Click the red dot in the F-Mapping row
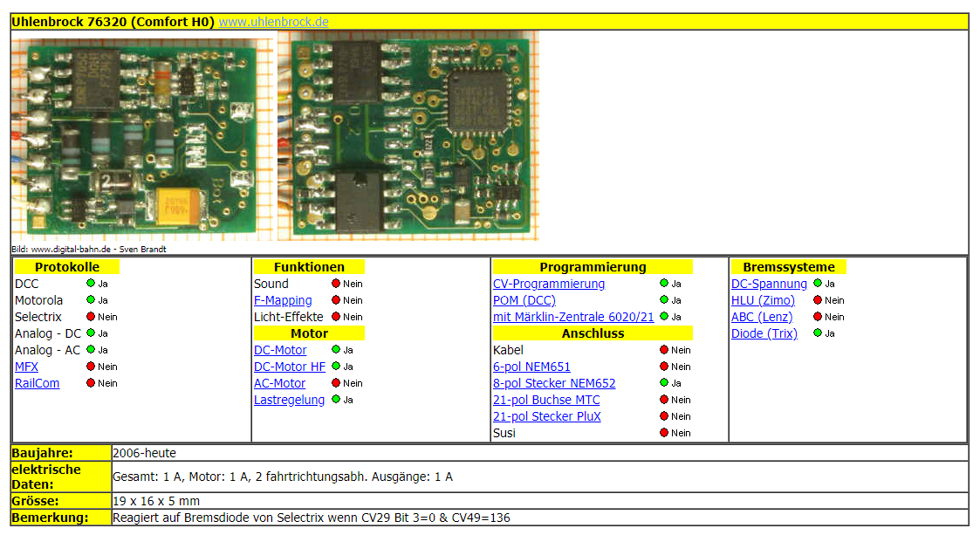 point(336,300)
